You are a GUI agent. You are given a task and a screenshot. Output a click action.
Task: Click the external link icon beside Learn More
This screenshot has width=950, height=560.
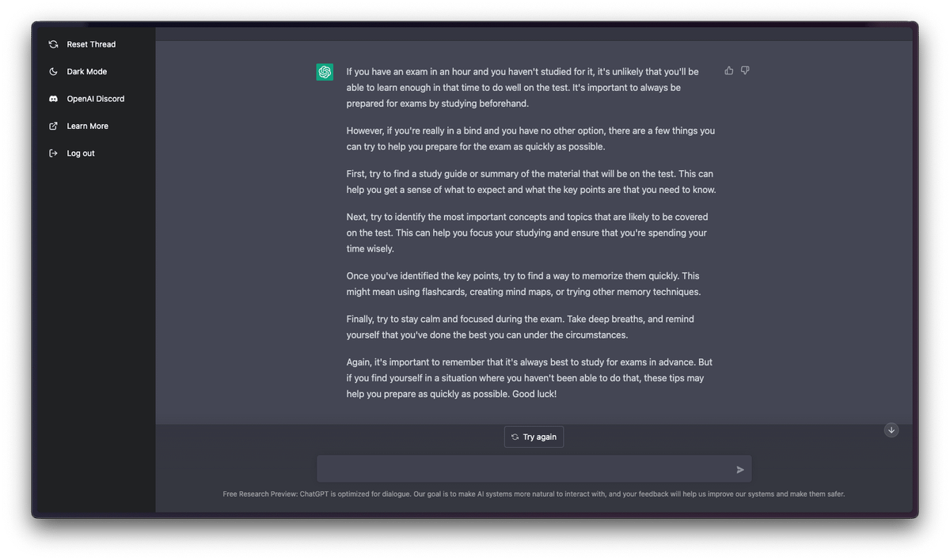point(53,127)
